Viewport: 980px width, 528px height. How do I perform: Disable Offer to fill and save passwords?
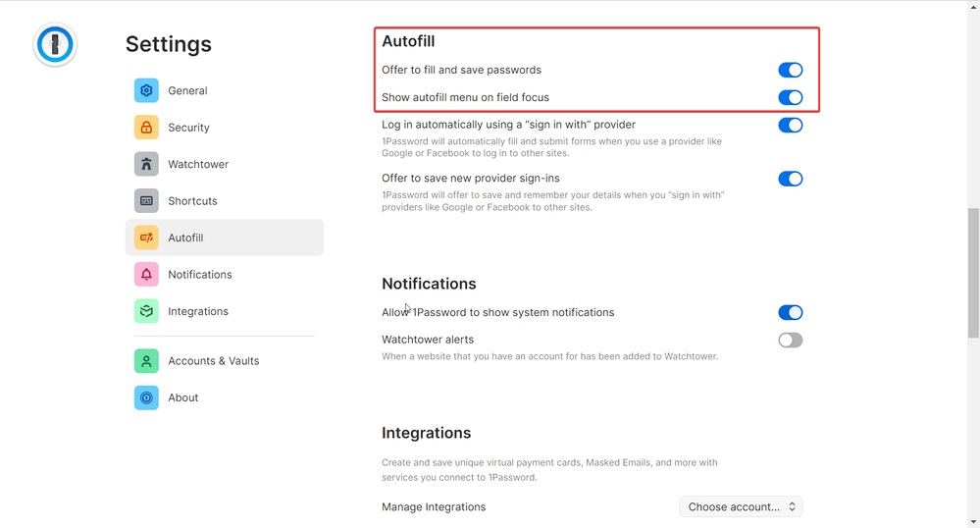pyautogui.click(x=790, y=70)
